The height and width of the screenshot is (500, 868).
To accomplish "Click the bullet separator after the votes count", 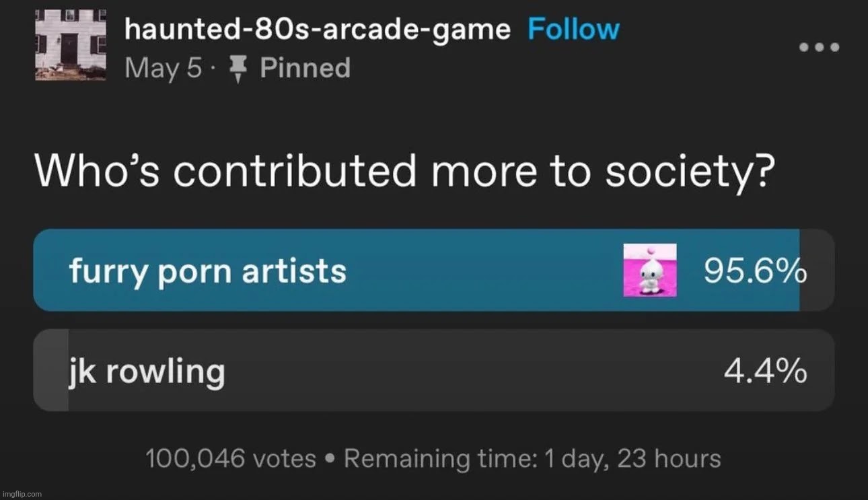I will point(330,459).
